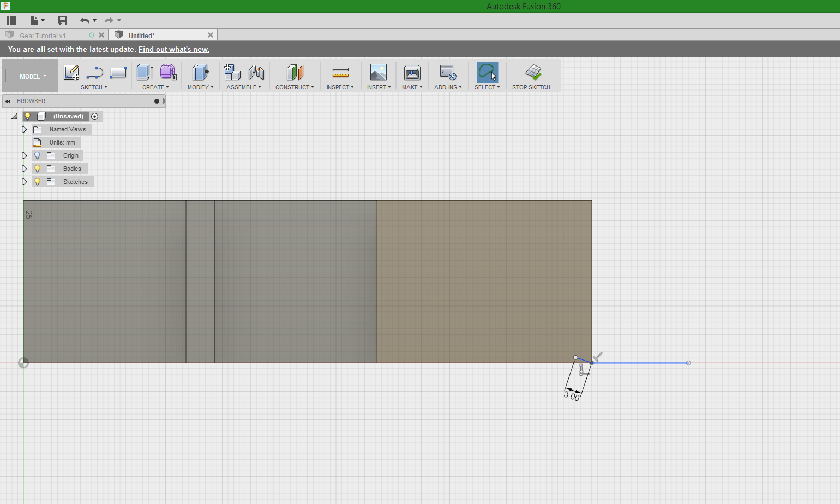The height and width of the screenshot is (504, 840).
Task: Click the Measure icon under Inspect
Action: tap(340, 73)
